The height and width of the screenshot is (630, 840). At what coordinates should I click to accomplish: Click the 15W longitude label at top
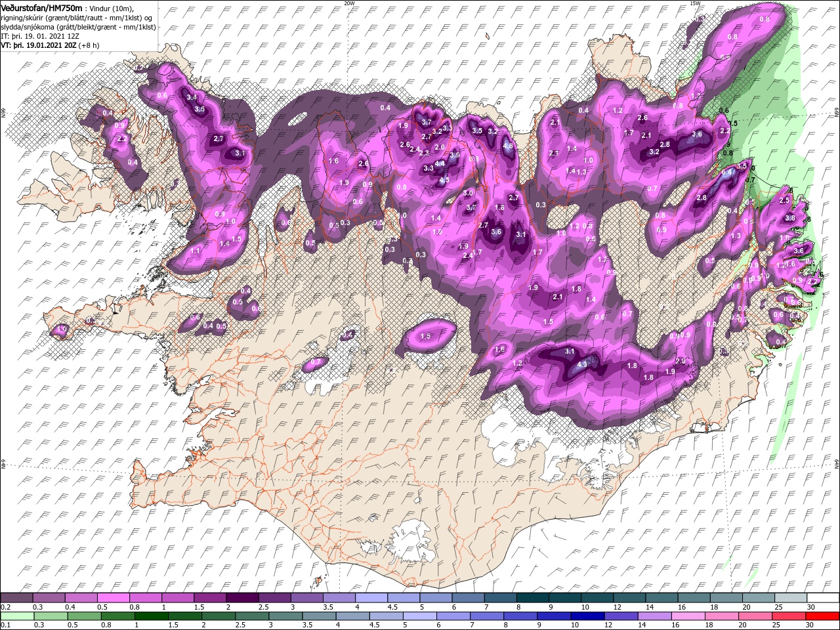[x=694, y=3]
